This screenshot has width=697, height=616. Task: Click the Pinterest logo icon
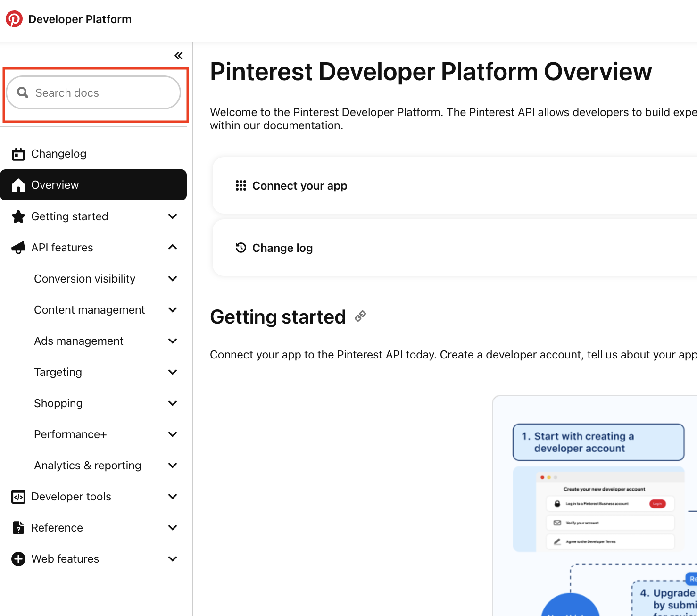point(14,19)
